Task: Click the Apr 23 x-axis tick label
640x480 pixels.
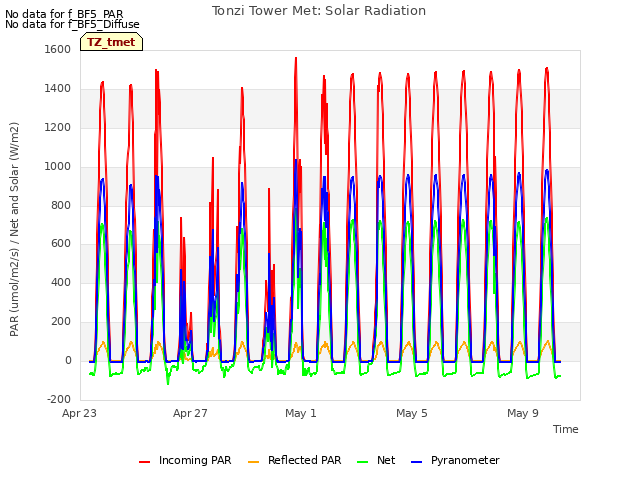Action: [x=79, y=413]
